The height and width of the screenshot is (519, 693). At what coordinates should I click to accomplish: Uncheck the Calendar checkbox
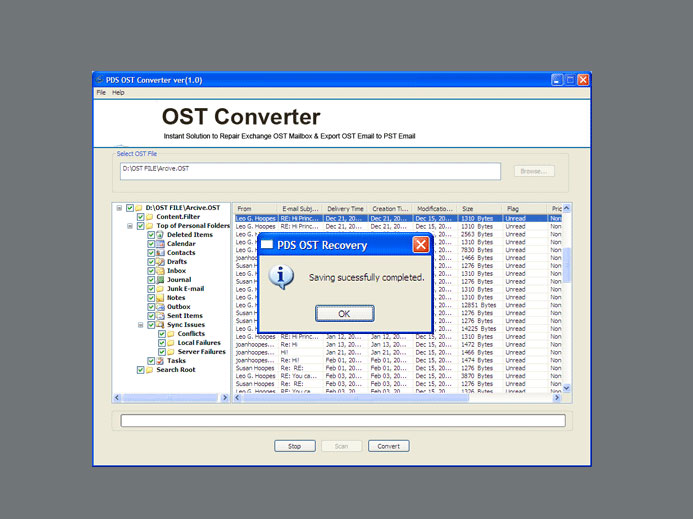point(151,244)
